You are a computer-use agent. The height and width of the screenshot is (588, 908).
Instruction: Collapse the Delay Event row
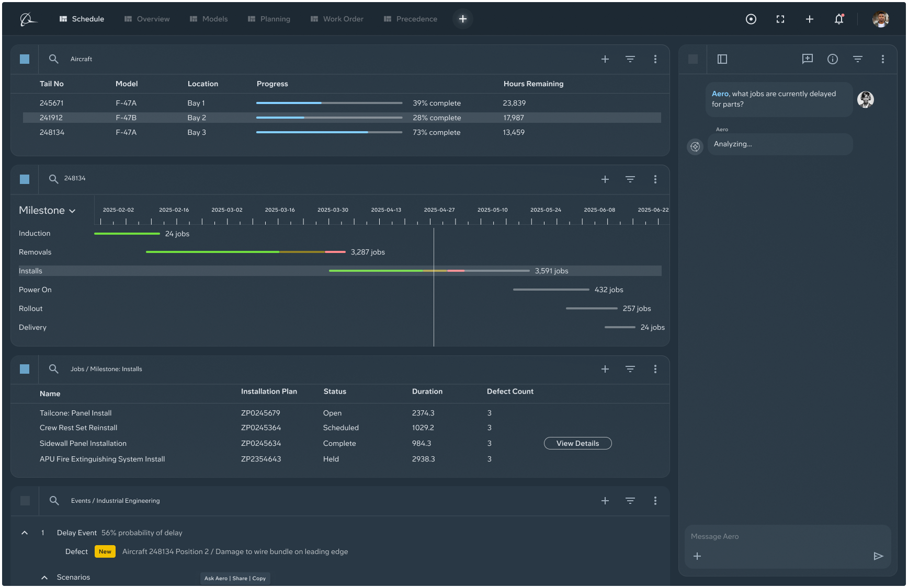[x=25, y=533]
